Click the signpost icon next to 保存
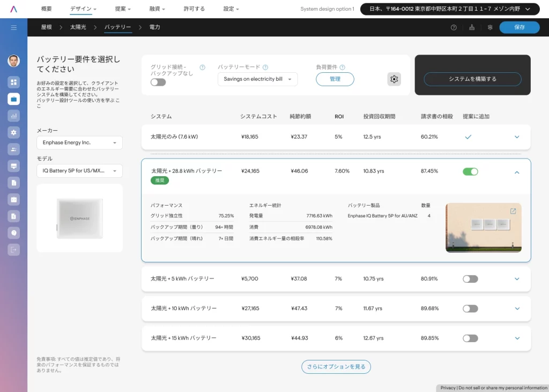The image size is (549, 392). click(x=489, y=27)
